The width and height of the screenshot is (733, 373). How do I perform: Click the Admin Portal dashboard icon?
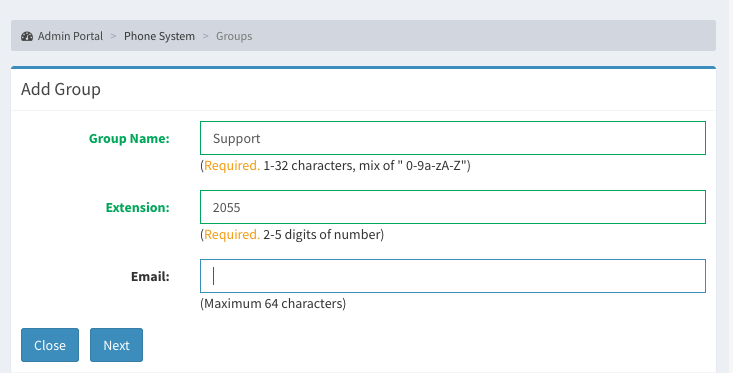(x=27, y=36)
